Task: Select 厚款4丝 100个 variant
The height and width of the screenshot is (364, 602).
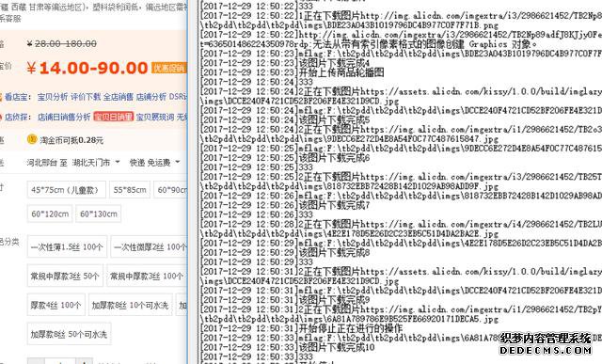Action: 56,305
